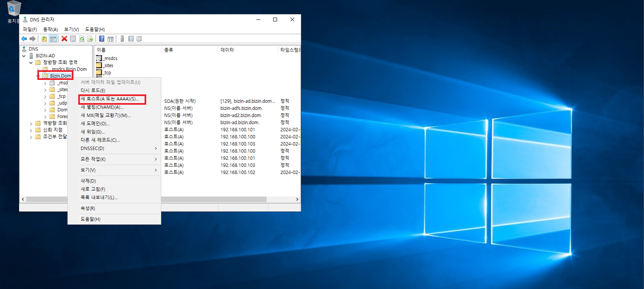644x289 pixels.
Task: Click the DNS Manager title bar icon
Action: click(x=25, y=20)
